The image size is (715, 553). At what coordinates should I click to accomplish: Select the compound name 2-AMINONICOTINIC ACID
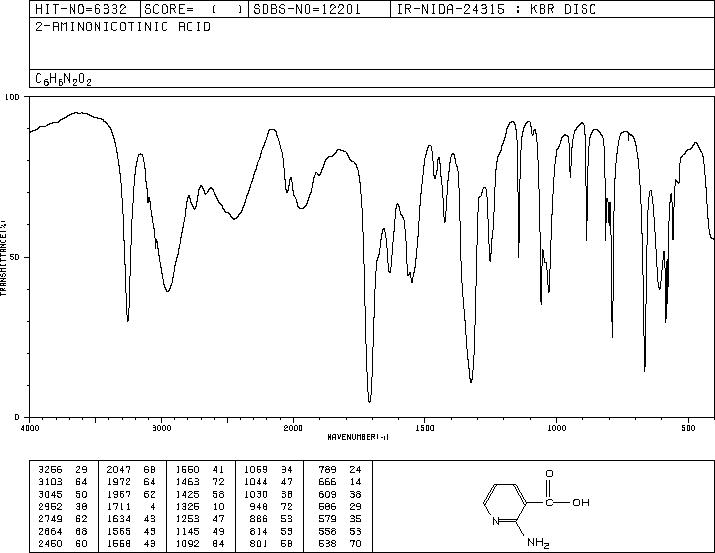(x=123, y=27)
